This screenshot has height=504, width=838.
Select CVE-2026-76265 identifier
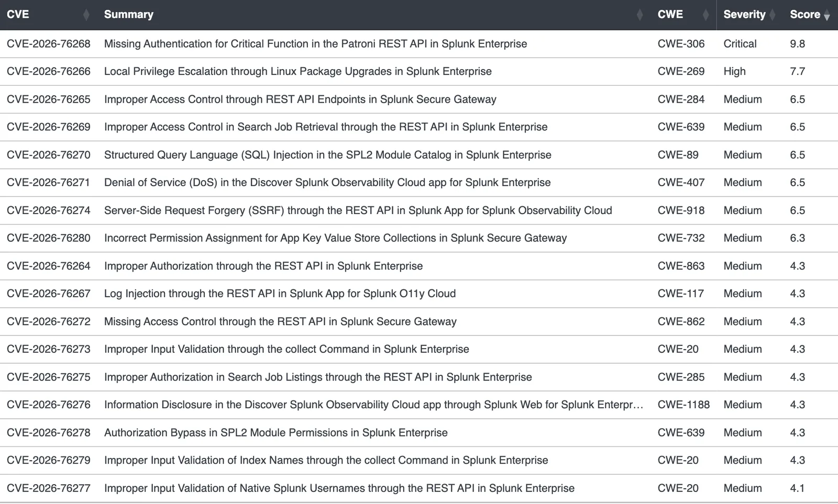tap(49, 99)
